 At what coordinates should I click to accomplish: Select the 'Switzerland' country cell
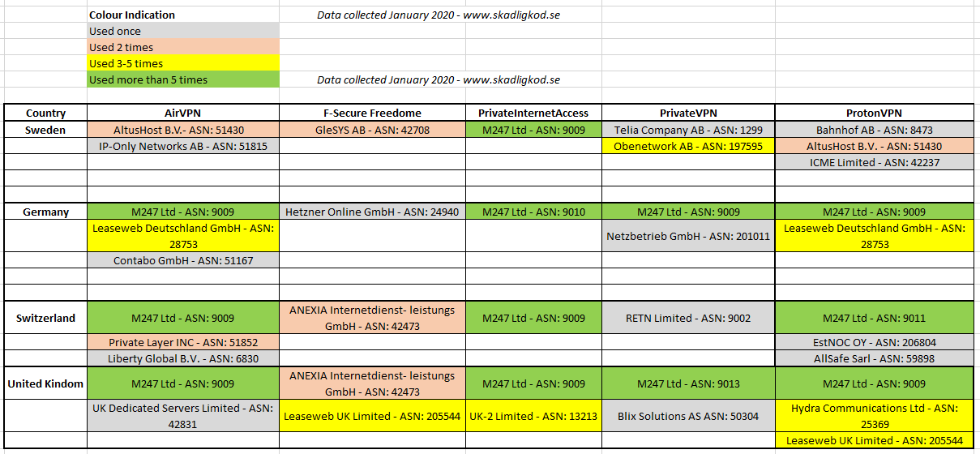click(x=45, y=318)
